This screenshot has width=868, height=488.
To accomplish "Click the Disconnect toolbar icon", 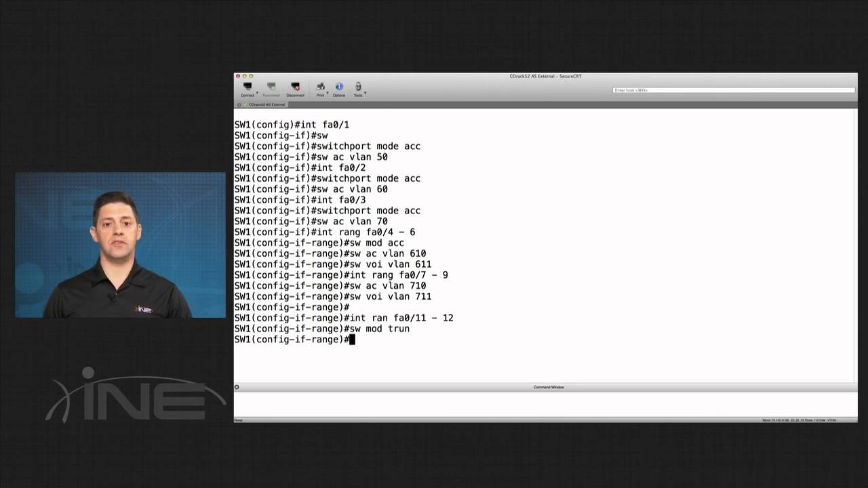I will click(295, 89).
